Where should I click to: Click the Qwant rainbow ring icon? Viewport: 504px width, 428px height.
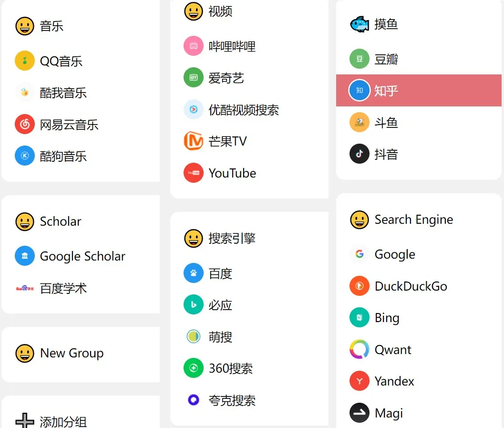[x=360, y=349]
